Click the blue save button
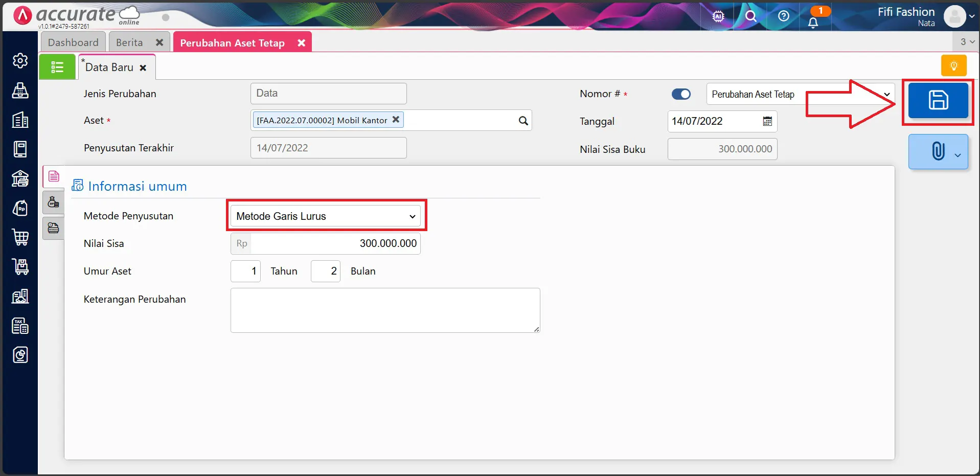 938,100
